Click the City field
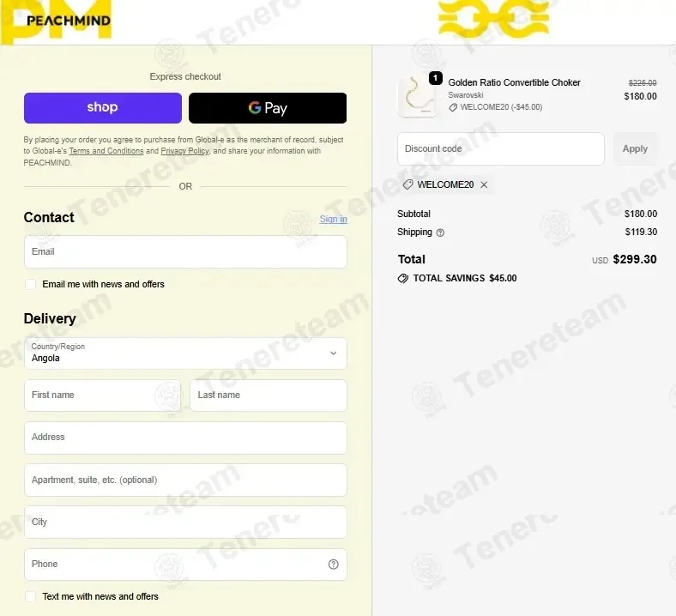Screen dimensions: 676x616 (x=185, y=522)
